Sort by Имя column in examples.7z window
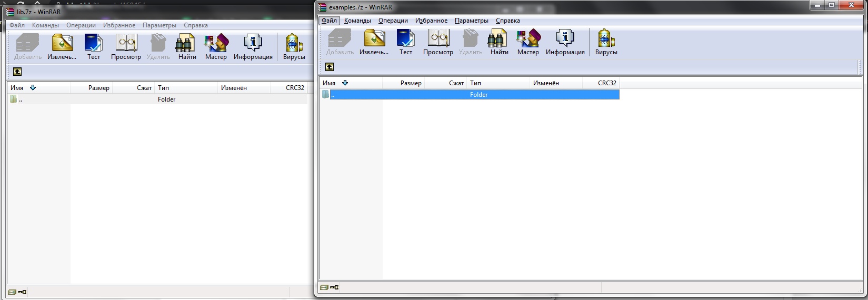868x300 pixels. tap(351, 83)
